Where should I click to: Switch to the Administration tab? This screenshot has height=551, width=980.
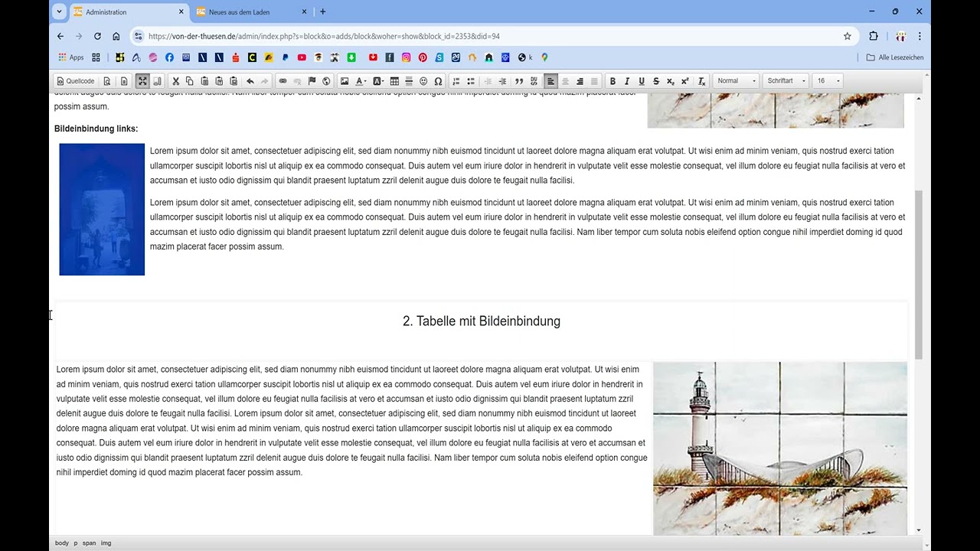[x=129, y=12]
